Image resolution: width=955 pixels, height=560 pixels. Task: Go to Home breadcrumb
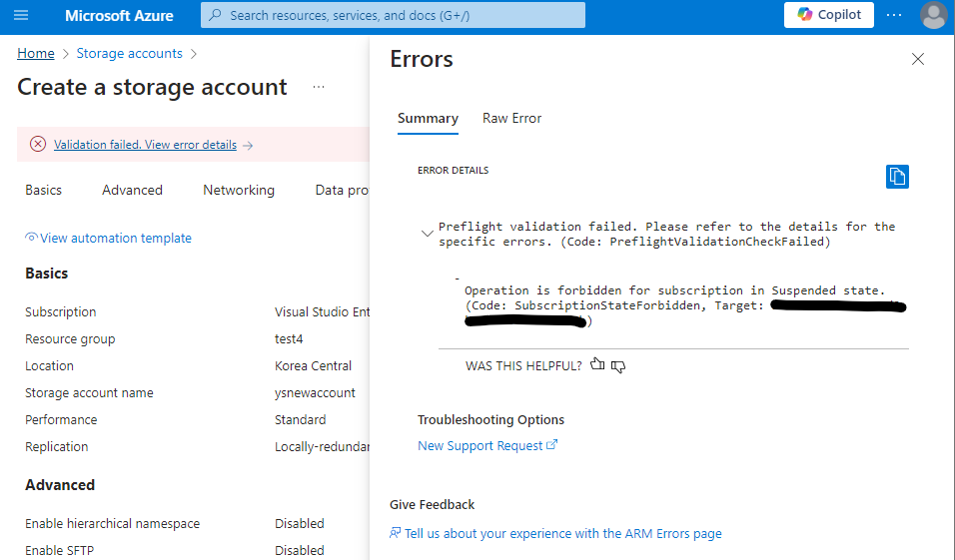tap(35, 54)
